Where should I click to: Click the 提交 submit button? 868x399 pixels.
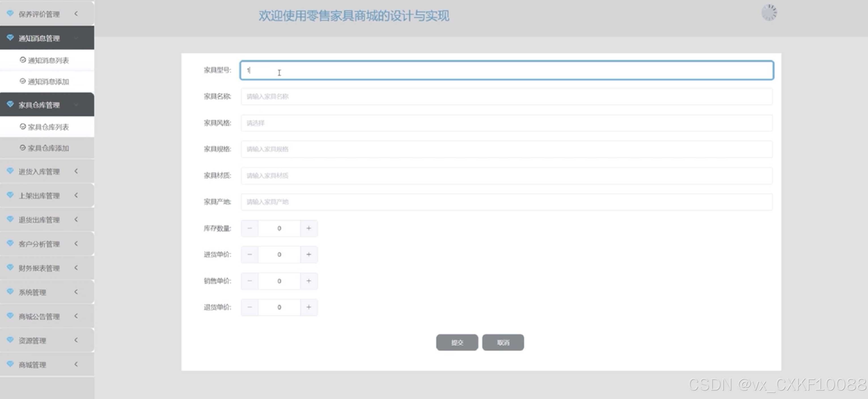[457, 342]
